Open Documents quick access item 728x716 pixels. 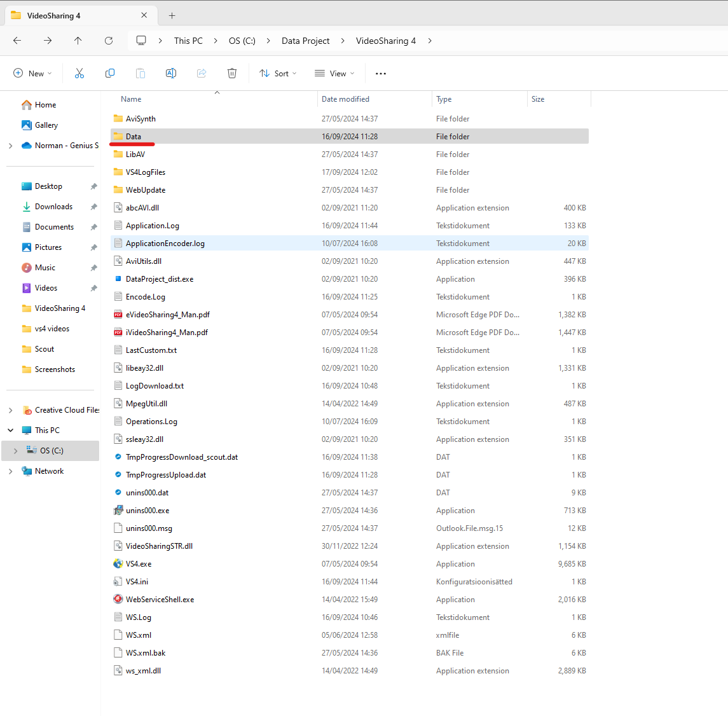(x=54, y=227)
